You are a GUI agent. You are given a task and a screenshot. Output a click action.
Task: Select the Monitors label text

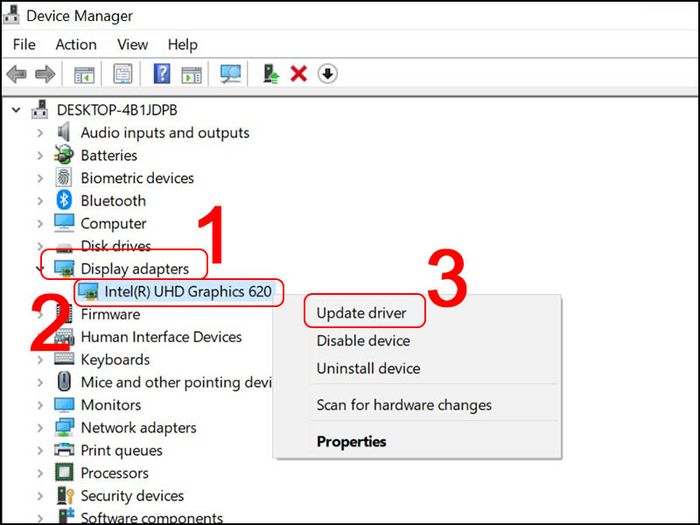tap(111, 405)
